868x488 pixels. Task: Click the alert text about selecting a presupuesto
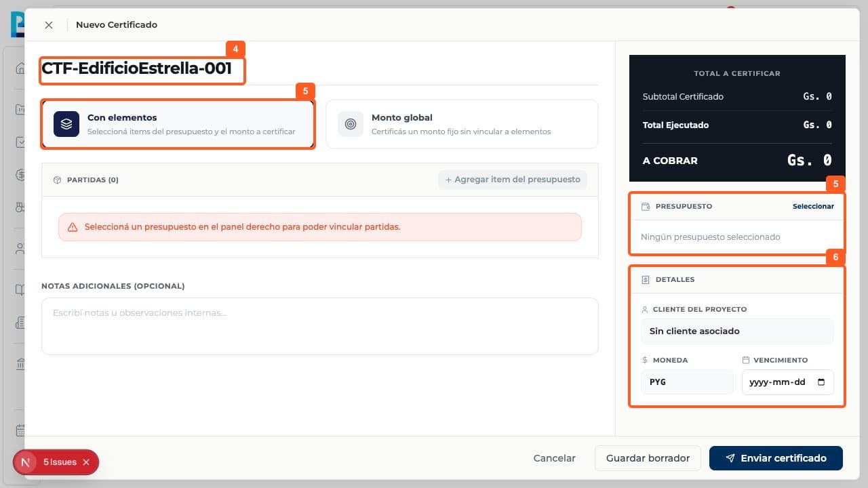[243, 227]
